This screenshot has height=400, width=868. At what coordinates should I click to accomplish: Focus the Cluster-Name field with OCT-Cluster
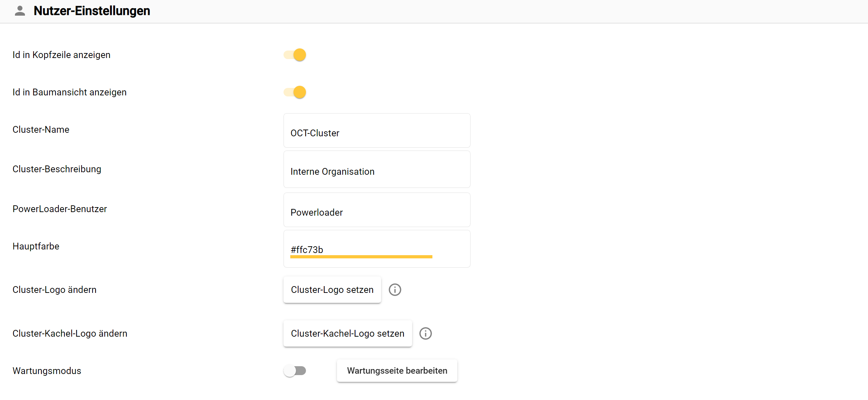click(376, 133)
